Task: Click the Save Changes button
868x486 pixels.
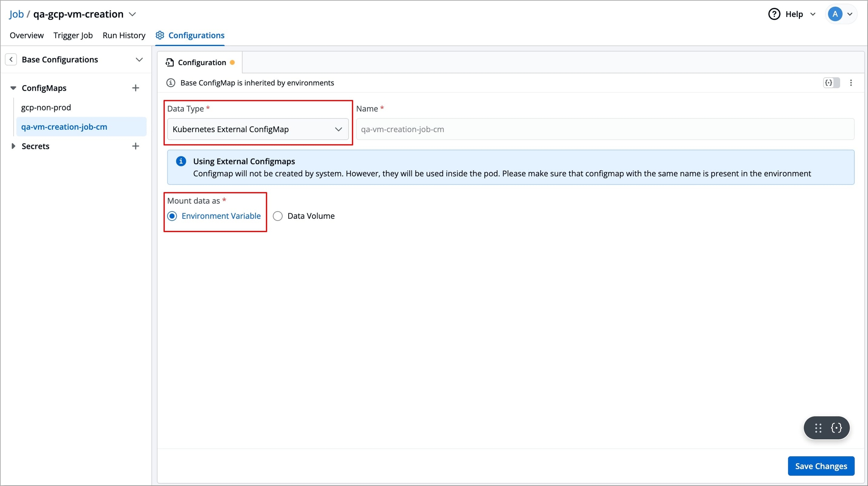Action: tap(821, 466)
